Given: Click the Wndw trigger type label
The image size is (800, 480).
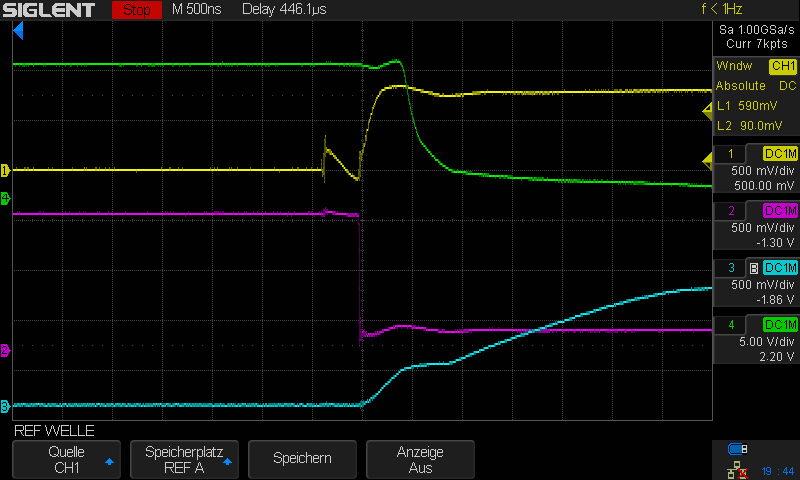Looking at the screenshot, I should point(734,66).
